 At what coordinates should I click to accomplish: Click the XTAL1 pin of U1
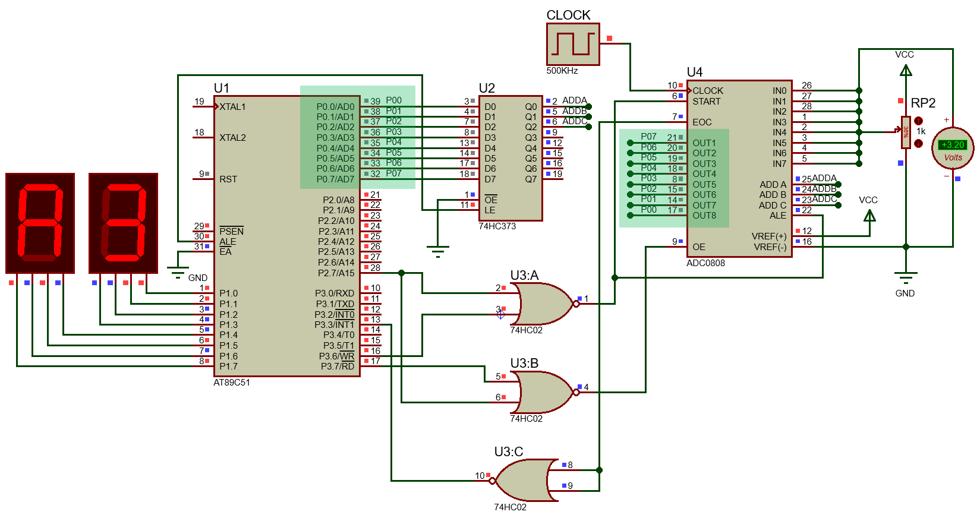[232, 107]
